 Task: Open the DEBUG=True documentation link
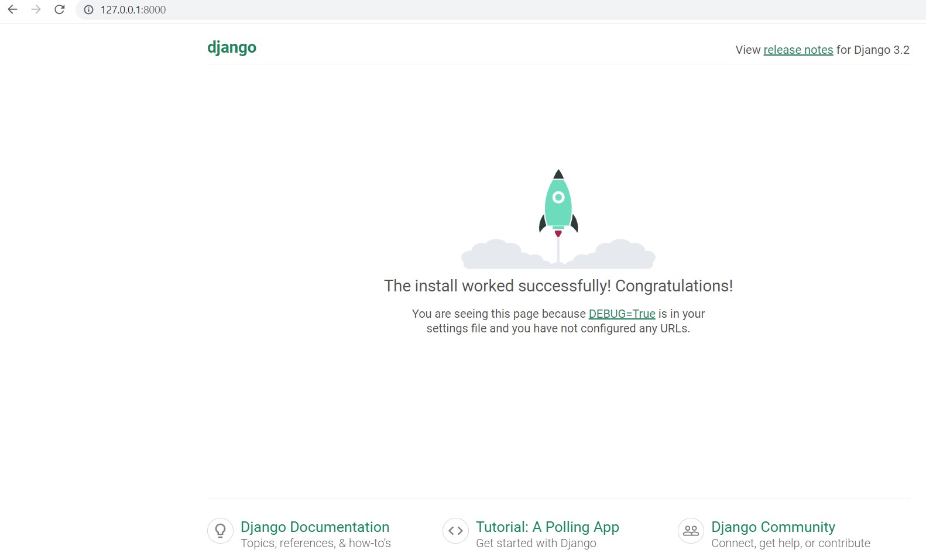[622, 314]
